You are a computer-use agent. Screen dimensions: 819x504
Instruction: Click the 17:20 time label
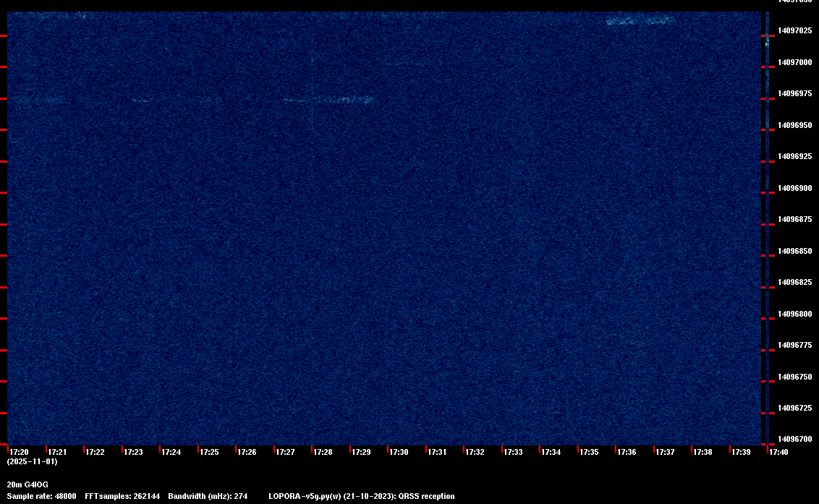pos(20,452)
